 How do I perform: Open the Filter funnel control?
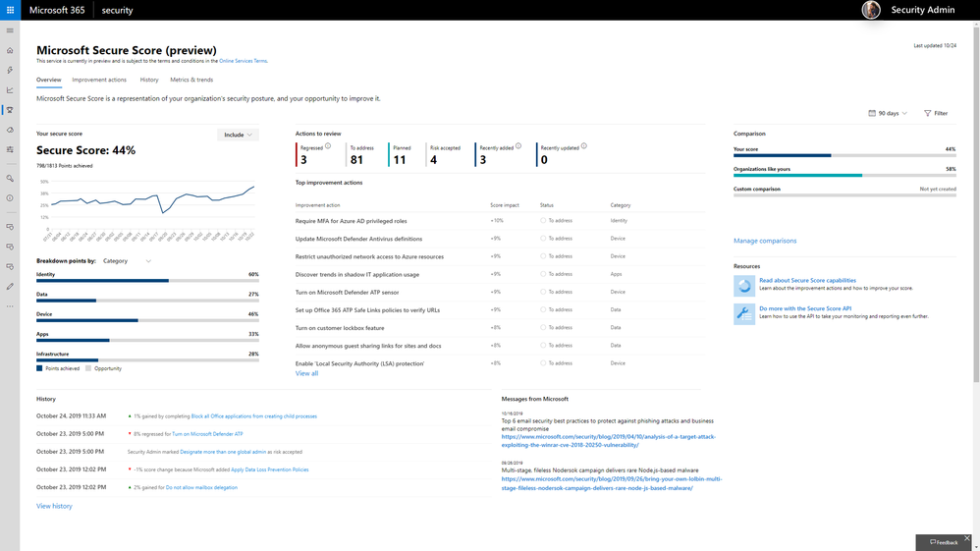[936, 113]
